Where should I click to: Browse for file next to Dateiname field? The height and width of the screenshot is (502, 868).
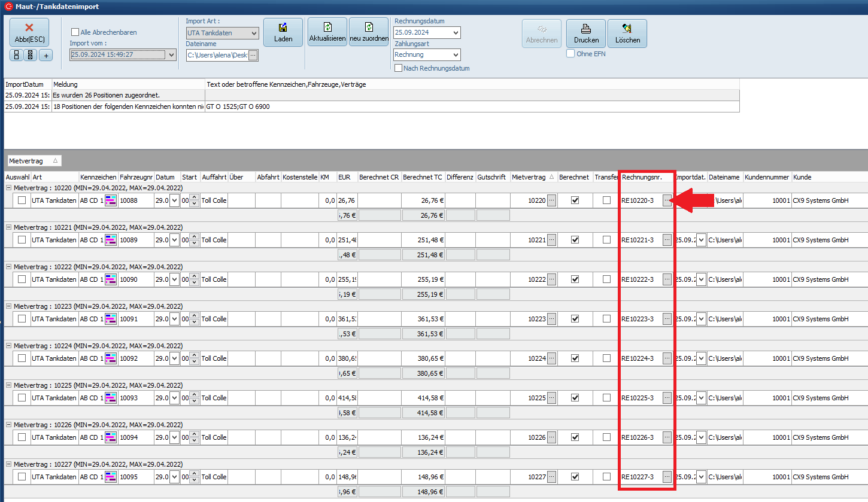pyautogui.click(x=253, y=55)
